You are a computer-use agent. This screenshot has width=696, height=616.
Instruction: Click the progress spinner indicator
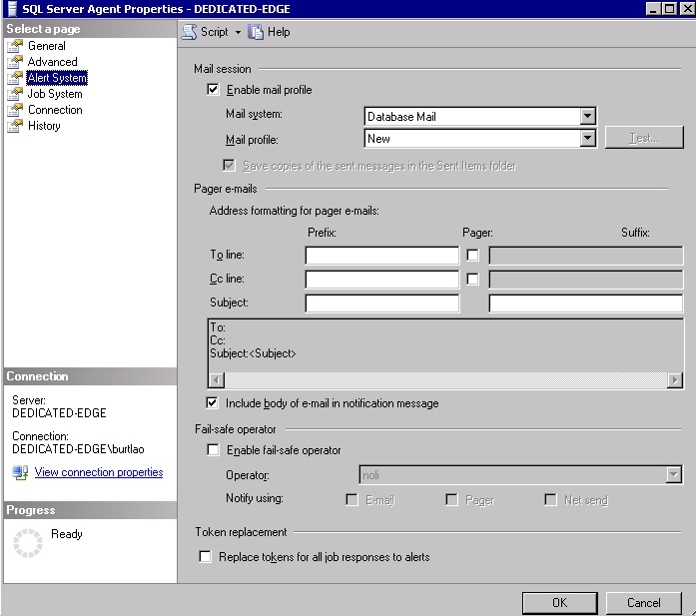[28, 543]
